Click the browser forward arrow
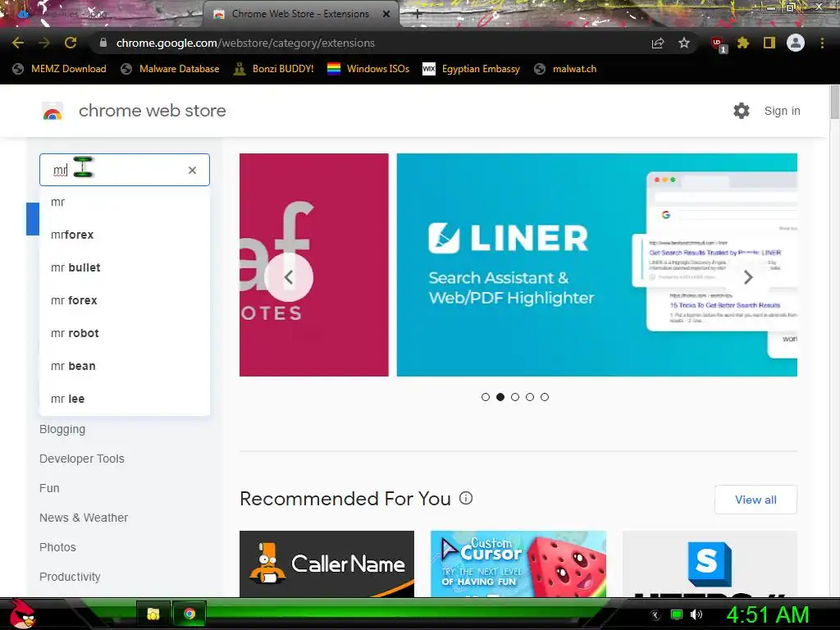Screen dimensions: 840x630 click(x=44, y=43)
